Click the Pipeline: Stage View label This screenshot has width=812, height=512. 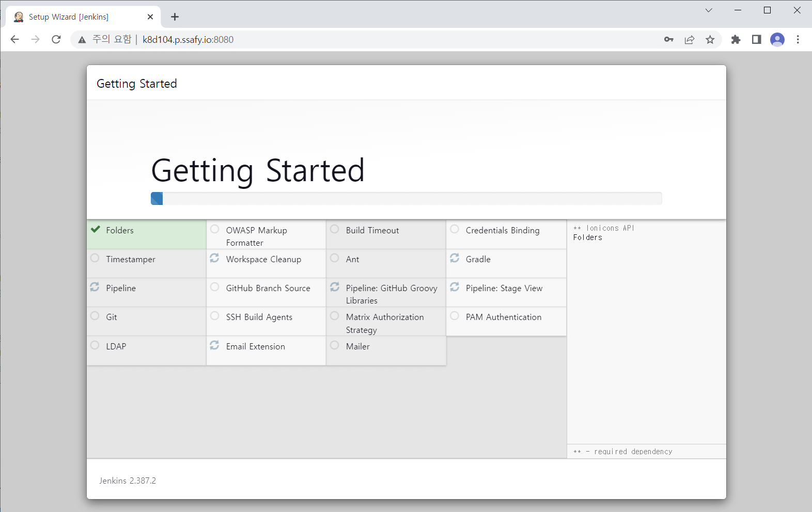point(504,289)
